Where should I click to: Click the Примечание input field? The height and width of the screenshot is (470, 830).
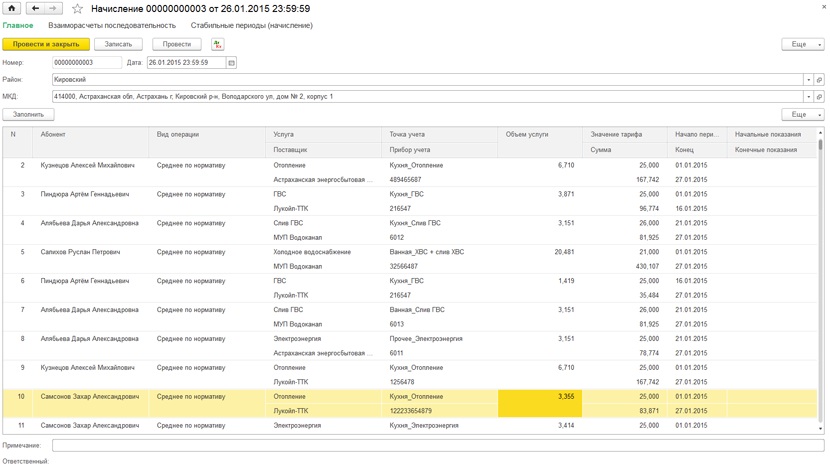click(x=438, y=446)
